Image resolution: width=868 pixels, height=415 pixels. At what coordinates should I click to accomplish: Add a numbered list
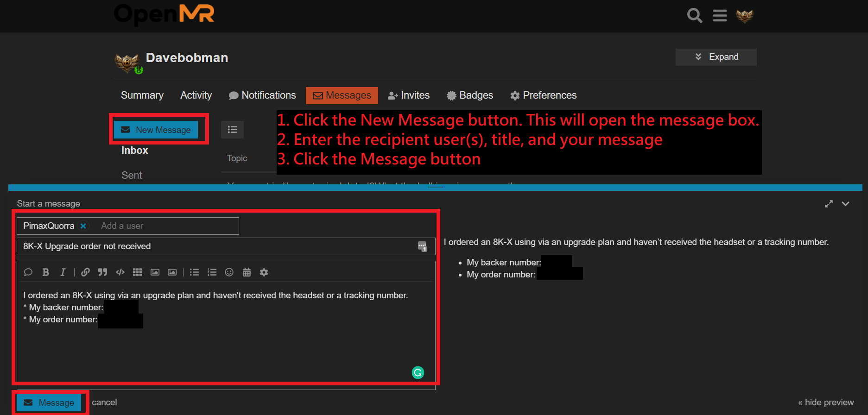click(212, 272)
